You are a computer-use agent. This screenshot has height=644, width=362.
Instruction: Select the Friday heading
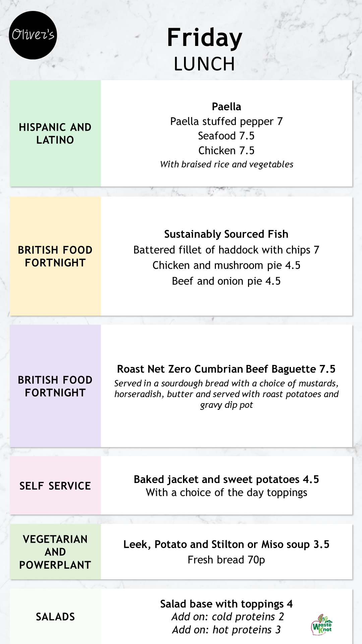click(x=204, y=38)
